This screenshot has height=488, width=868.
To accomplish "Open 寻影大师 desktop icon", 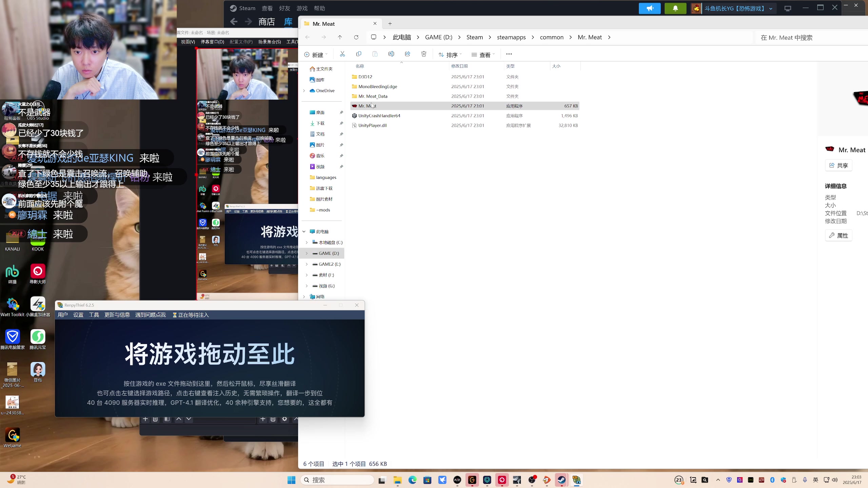I will click(38, 274).
